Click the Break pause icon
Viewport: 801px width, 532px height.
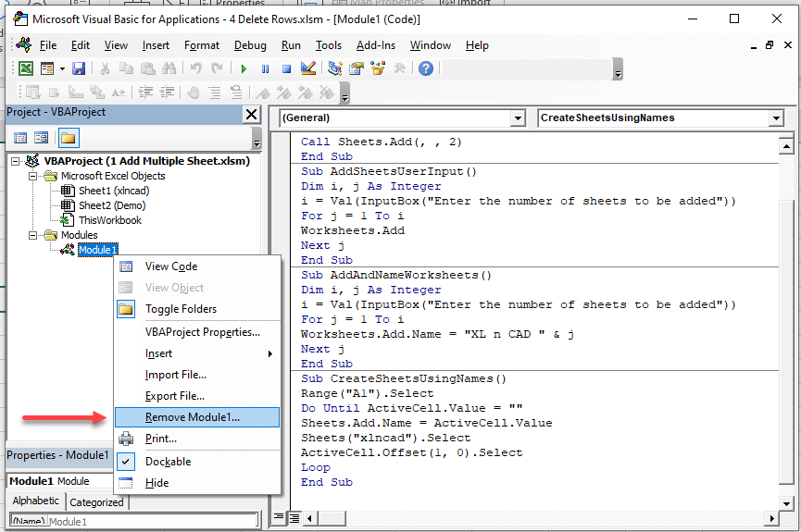click(265, 68)
